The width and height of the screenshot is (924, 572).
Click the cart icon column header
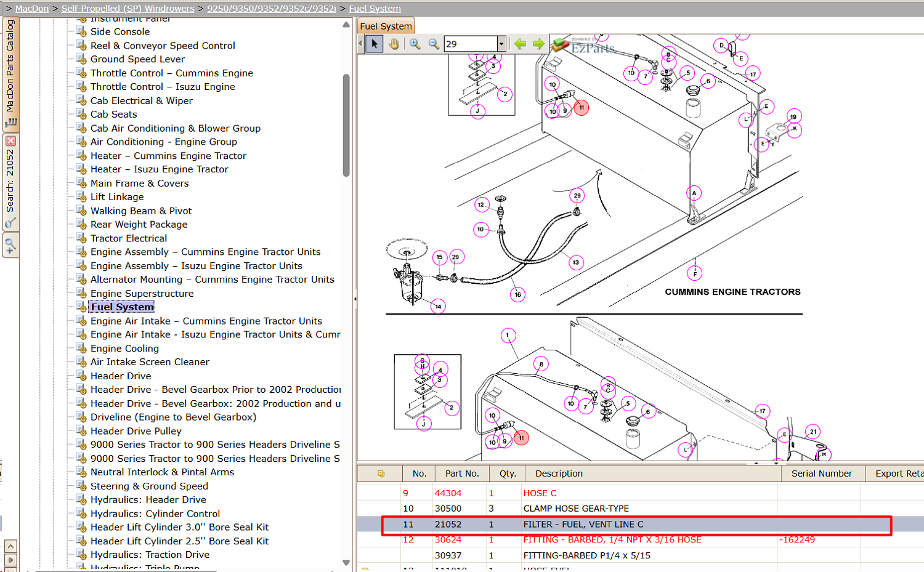point(381,473)
